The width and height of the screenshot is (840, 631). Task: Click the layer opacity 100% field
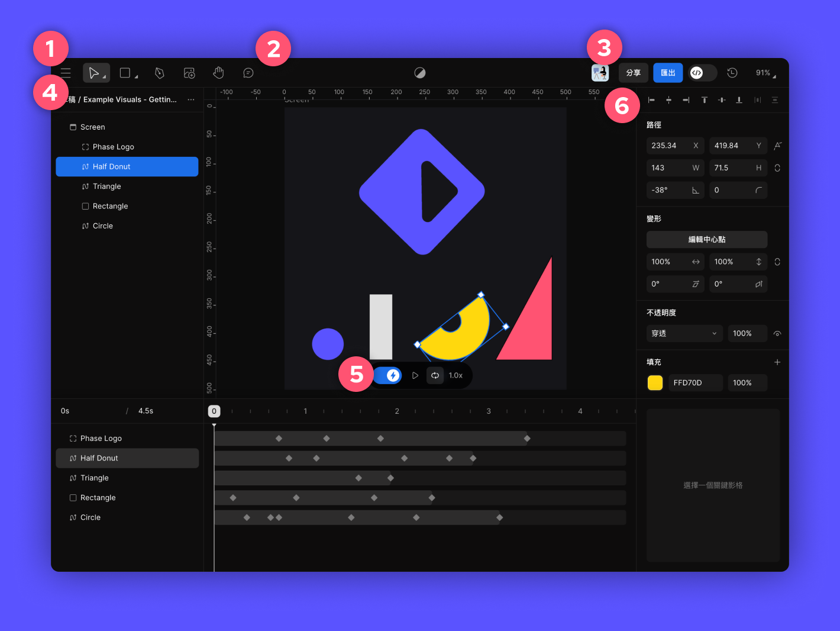pos(747,333)
